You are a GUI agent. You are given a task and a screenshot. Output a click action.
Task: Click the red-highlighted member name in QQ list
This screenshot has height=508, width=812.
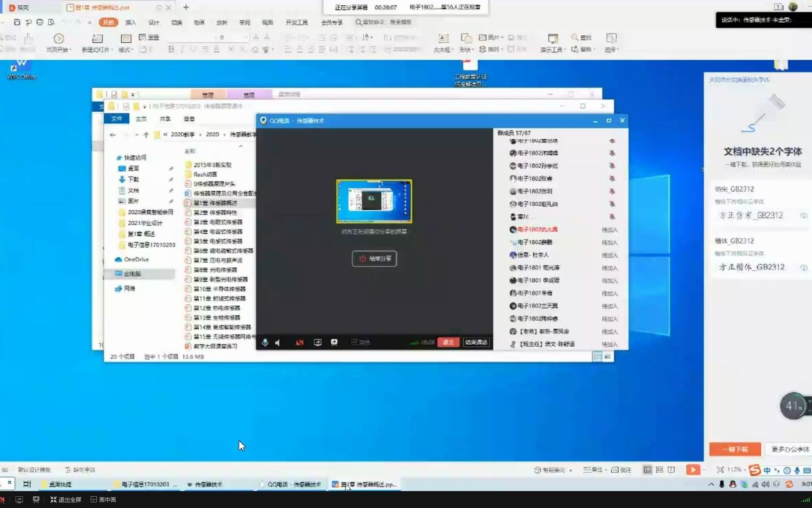537,230
